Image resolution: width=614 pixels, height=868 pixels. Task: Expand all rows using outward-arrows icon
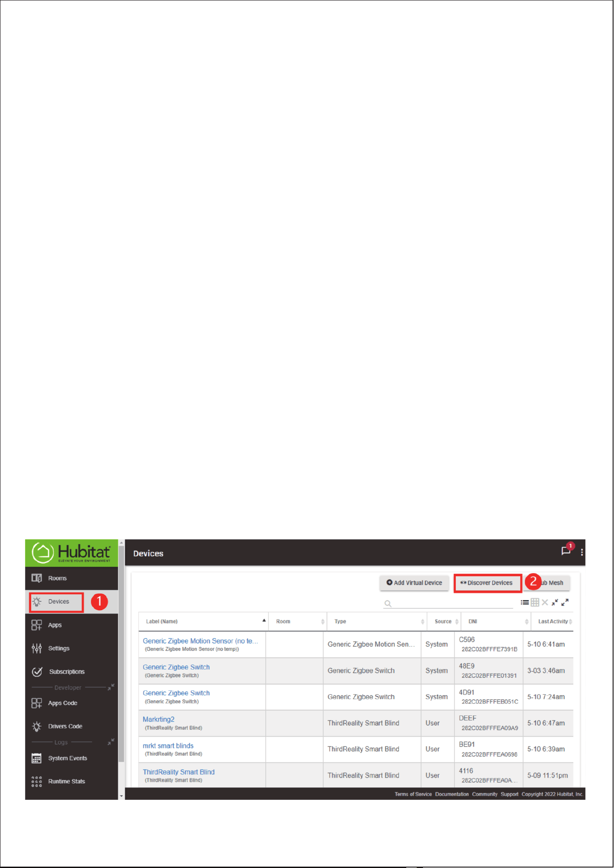tap(565, 602)
